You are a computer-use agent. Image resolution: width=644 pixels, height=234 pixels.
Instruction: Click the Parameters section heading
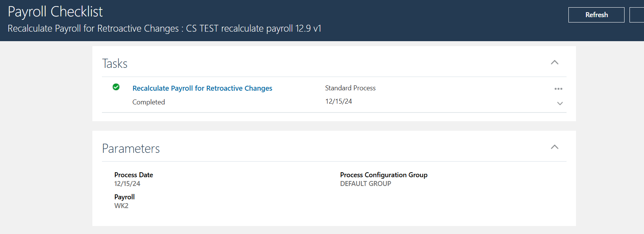[x=131, y=149]
